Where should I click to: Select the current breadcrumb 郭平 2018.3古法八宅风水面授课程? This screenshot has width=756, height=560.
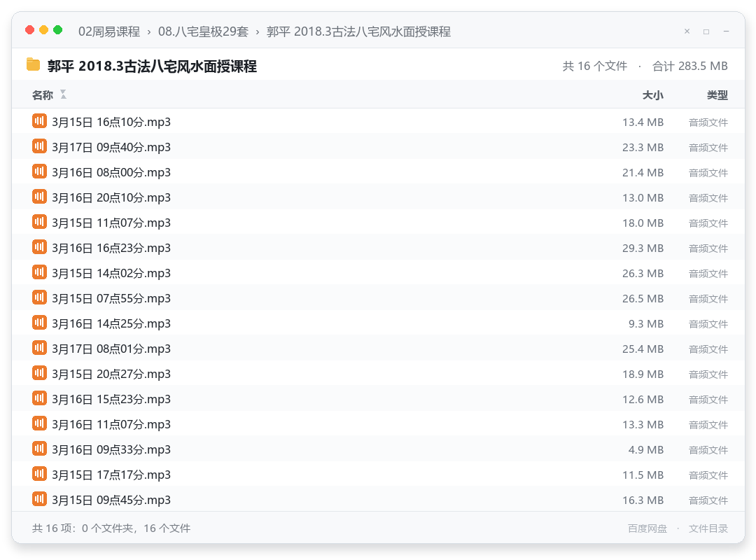coord(358,31)
